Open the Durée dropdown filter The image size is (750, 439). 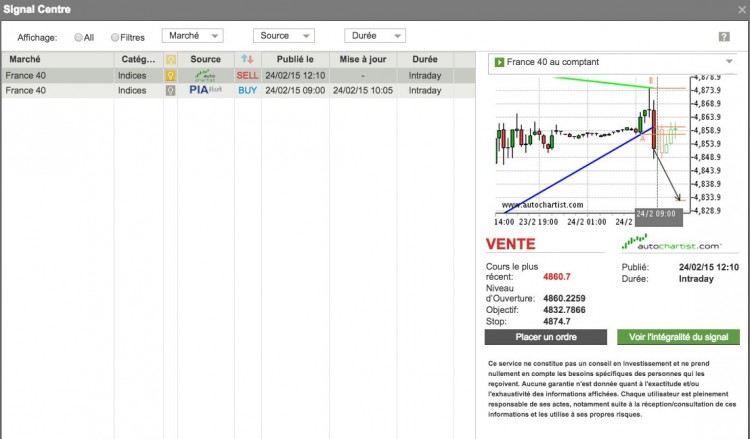(x=375, y=36)
